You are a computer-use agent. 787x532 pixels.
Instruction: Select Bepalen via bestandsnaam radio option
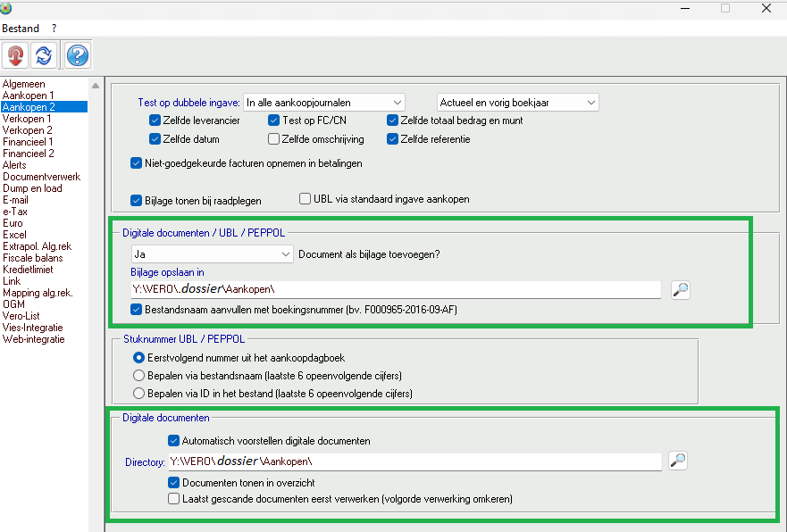138,375
